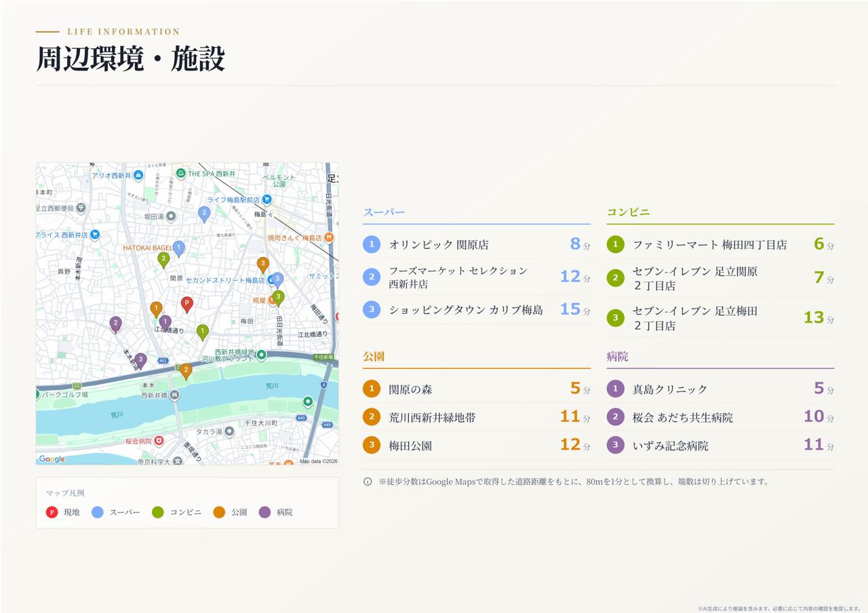Click the タカラ湯 map marker icon

pos(229,431)
